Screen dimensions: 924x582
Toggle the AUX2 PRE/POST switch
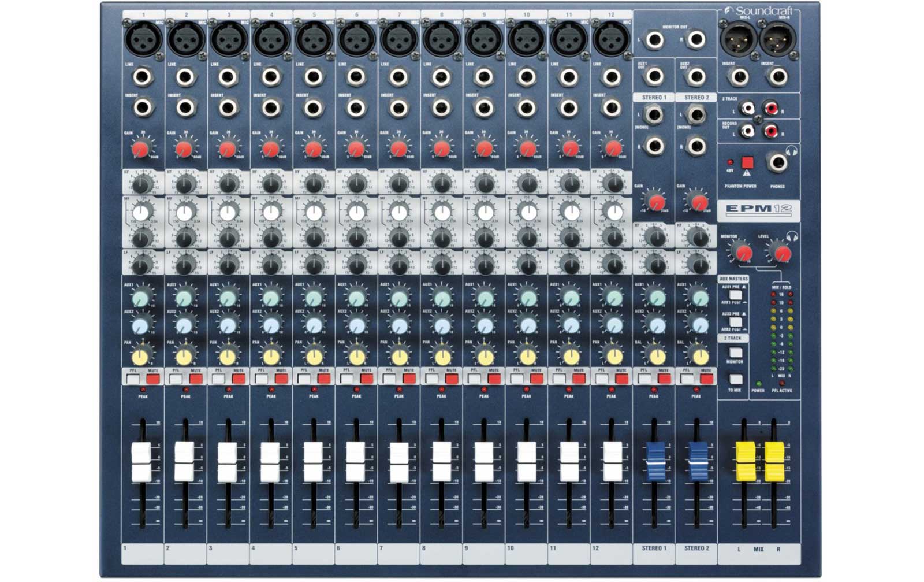(x=735, y=322)
